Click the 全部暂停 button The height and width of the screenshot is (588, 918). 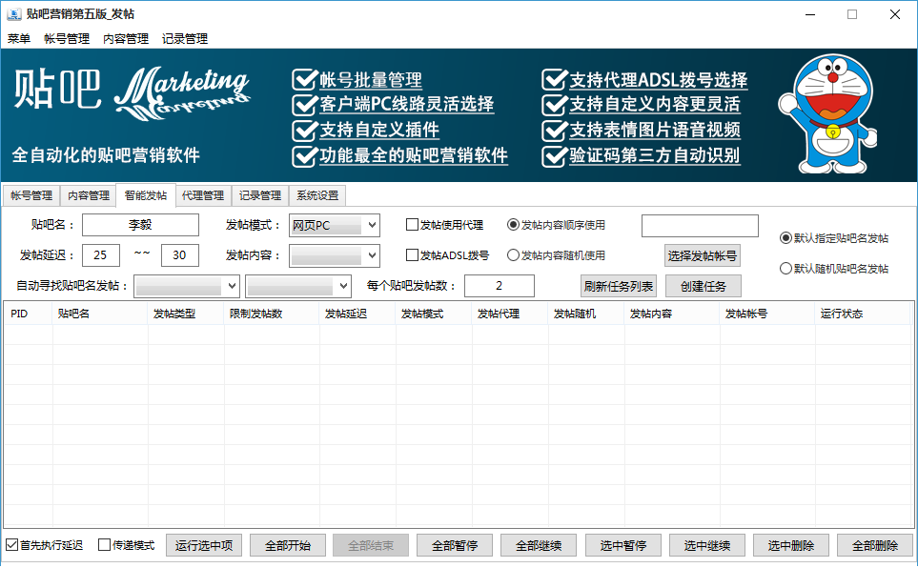(455, 545)
